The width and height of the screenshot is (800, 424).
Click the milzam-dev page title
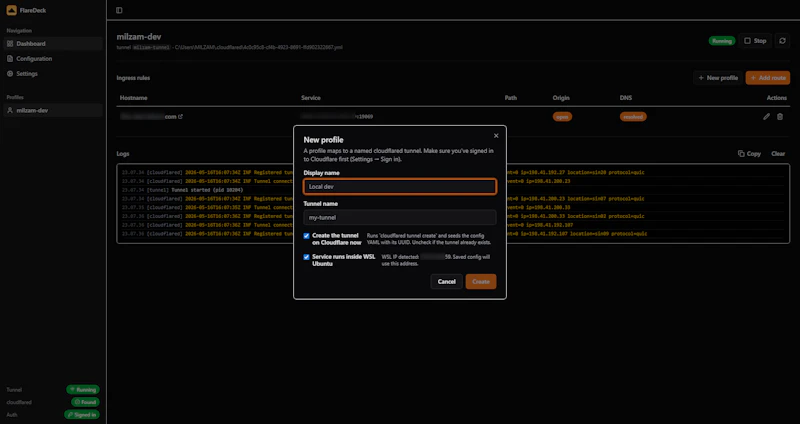point(139,37)
